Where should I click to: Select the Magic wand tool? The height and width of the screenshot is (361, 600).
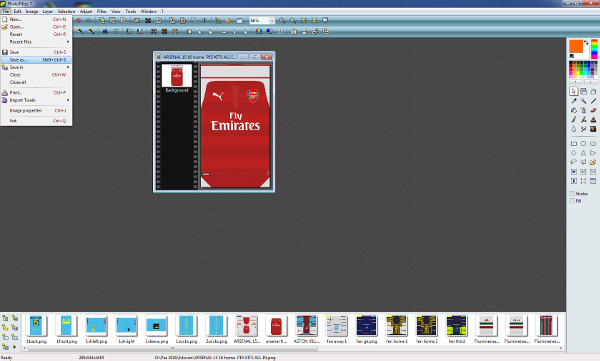[583, 101]
